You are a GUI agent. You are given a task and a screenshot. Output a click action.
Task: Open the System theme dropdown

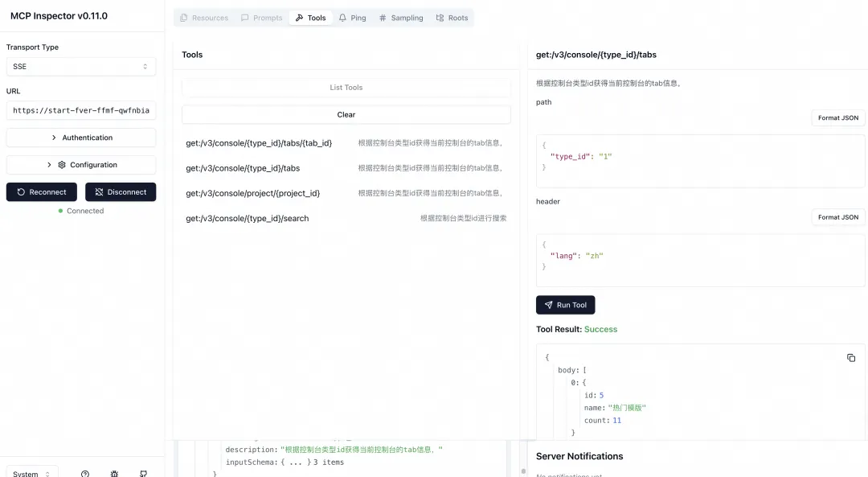[x=31, y=474]
